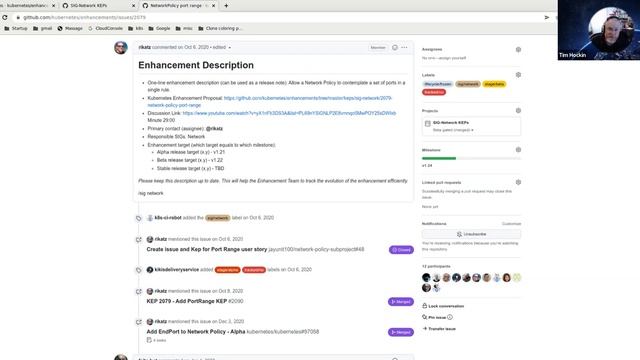Click the stage/beta label
The image size is (640, 360).
click(x=494, y=84)
